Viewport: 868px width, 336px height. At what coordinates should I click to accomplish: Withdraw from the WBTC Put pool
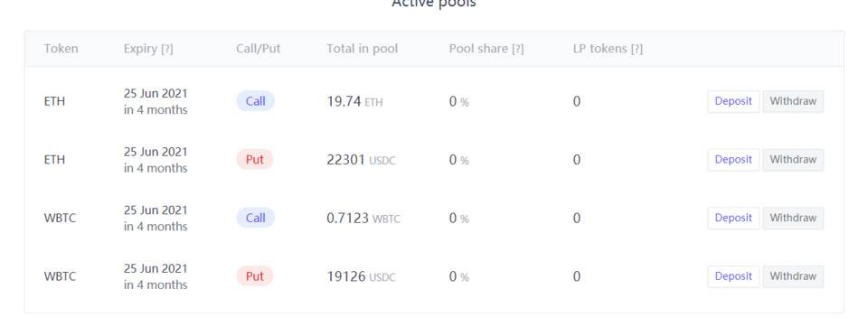pyautogui.click(x=793, y=276)
